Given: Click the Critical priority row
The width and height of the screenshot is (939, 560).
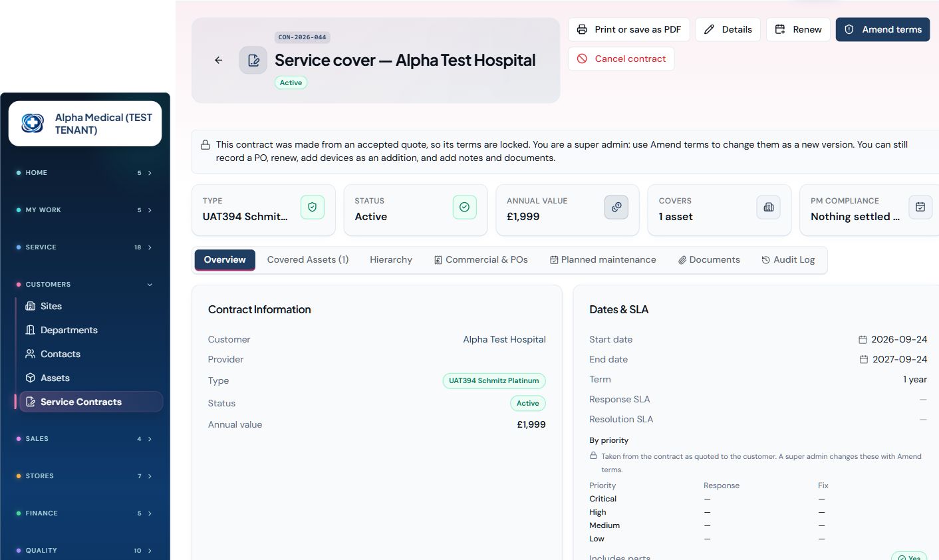Looking at the screenshot, I should (758, 499).
